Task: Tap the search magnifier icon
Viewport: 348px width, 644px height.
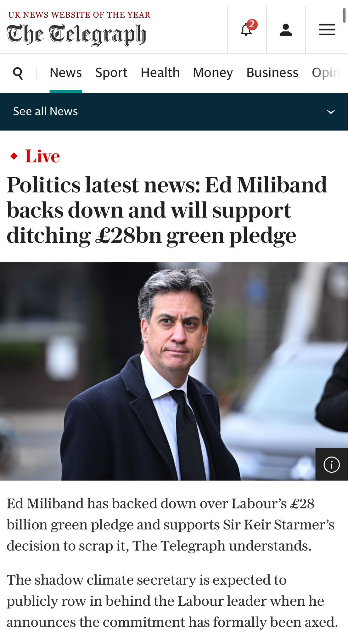Action: point(18,74)
